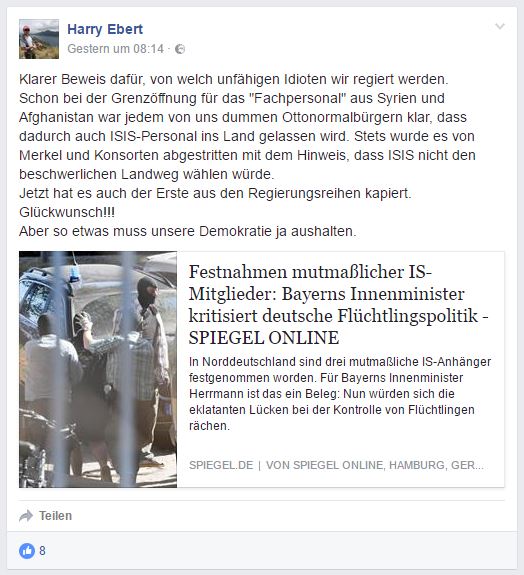Click the Glückwunsch!!! text line

point(67,212)
